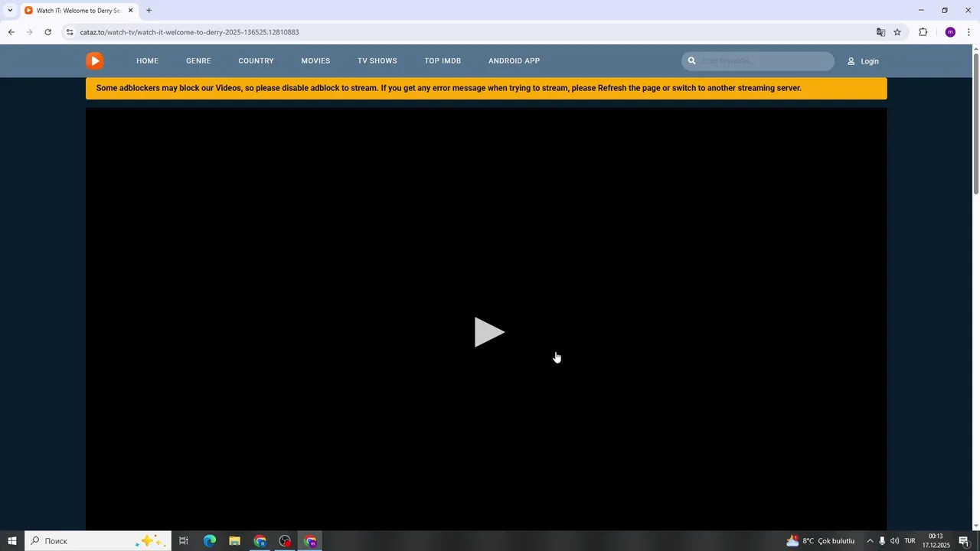980x551 pixels.
Task: Click the address bar URL
Action: point(189,32)
